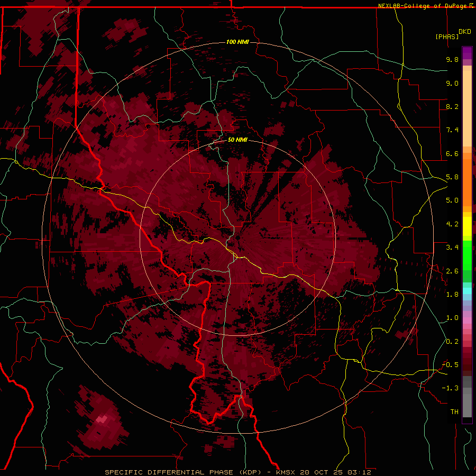
Task: Click the 8.2 legend value
Action: (452, 106)
